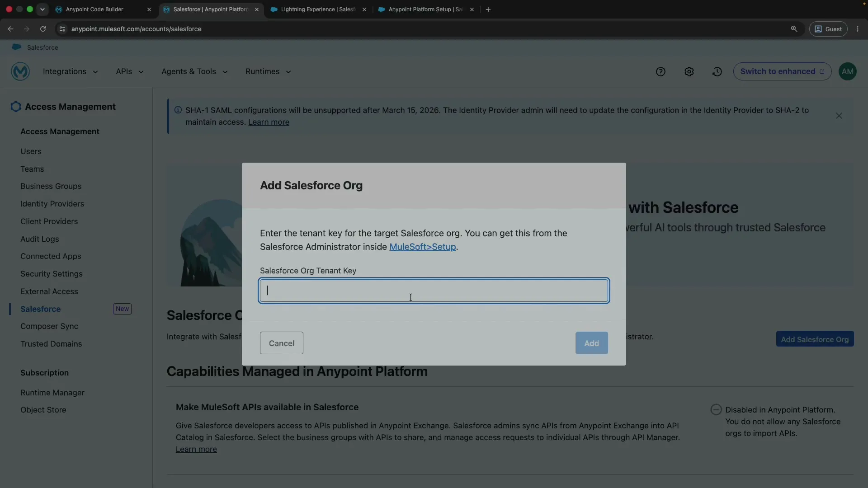The height and width of the screenshot is (488, 868).
Task: Click the Switch to enhanced button
Action: pyautogui.click(x=782, y=71)
